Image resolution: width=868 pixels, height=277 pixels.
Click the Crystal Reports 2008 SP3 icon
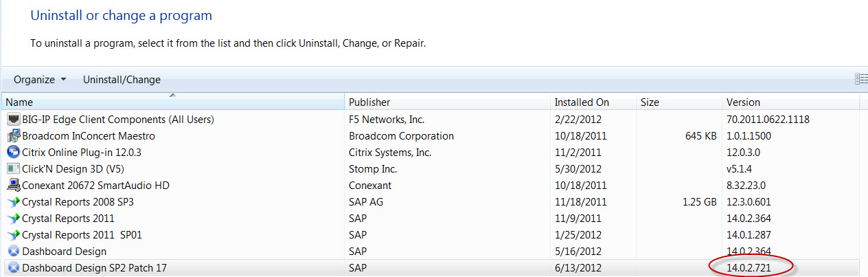pyautogui.click(x=12, y=202)
